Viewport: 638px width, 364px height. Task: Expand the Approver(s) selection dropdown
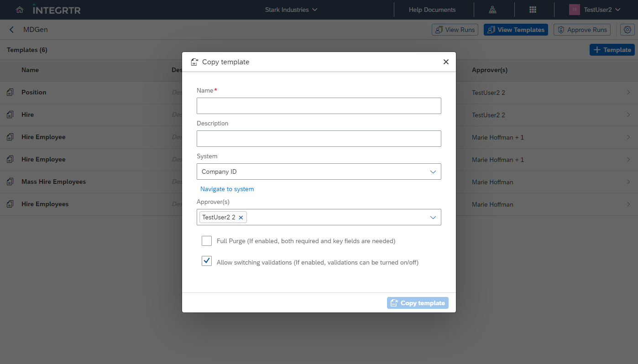point(433,217)
